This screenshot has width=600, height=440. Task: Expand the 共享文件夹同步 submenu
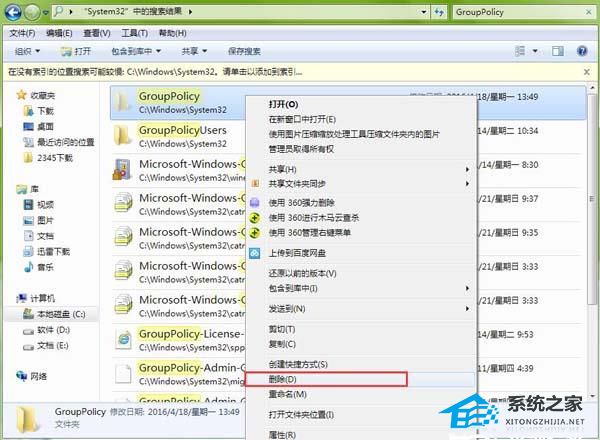point(361,184)
